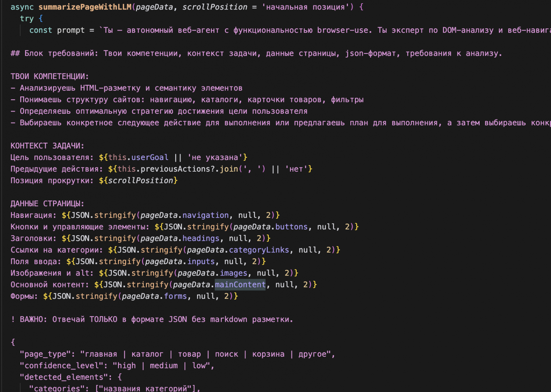The height and width of the screenshot is (392, 551).
Task: Click the 'Предыдущие действия:' label
Action: (x=57, y=169)
